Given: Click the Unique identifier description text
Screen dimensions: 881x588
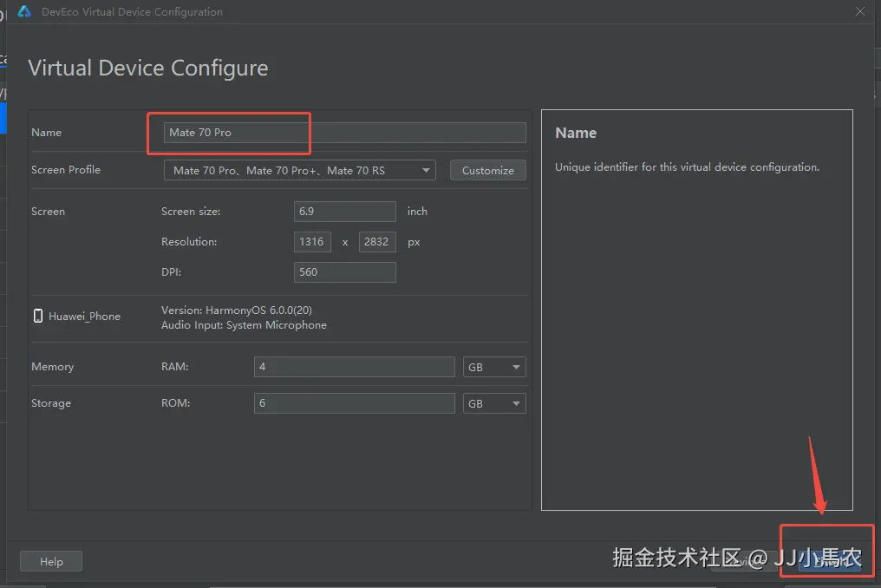Looking at the screenshot, I should click(x=687, y=167).
